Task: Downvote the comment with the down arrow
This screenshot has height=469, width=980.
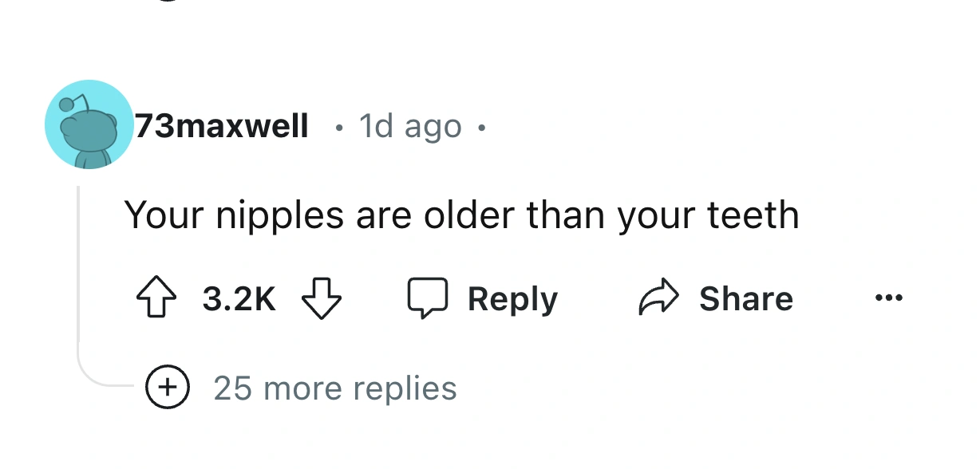Action: coord(322,300)
